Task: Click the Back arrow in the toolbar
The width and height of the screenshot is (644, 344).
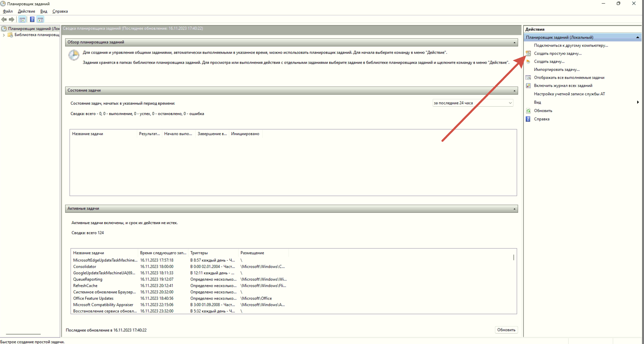Action: (4, 19)
